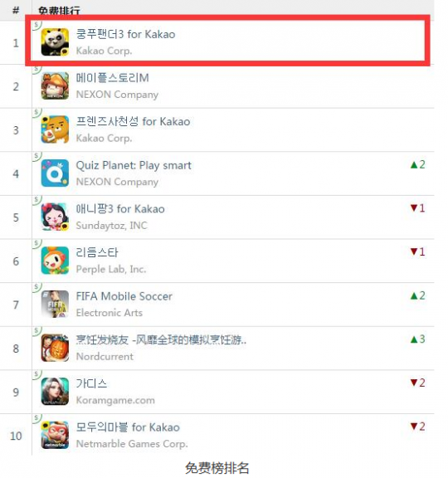Open the Quiz Planet: Play smart title
448x478 pixels.
pyautogui.click(x=134, y=165)
